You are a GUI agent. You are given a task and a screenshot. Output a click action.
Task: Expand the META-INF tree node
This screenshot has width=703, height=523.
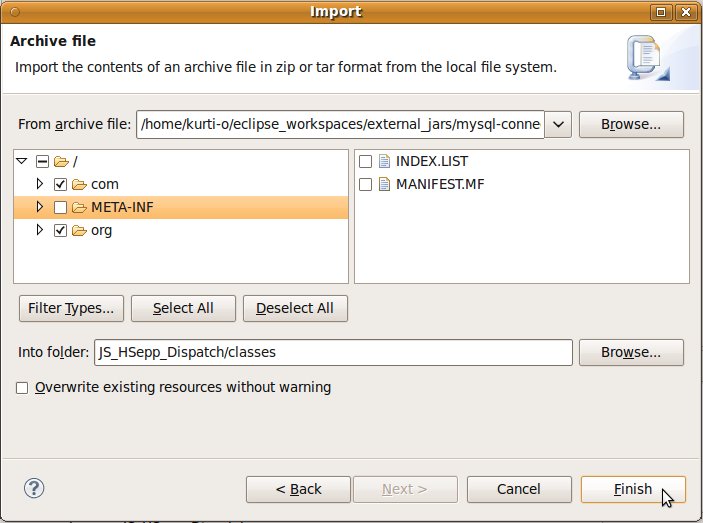tap(40, 208)
